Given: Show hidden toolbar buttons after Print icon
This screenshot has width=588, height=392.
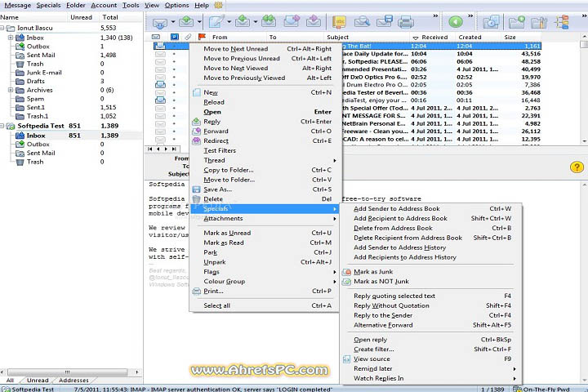Looking at the screenshot, I should [x=435, y=16].
